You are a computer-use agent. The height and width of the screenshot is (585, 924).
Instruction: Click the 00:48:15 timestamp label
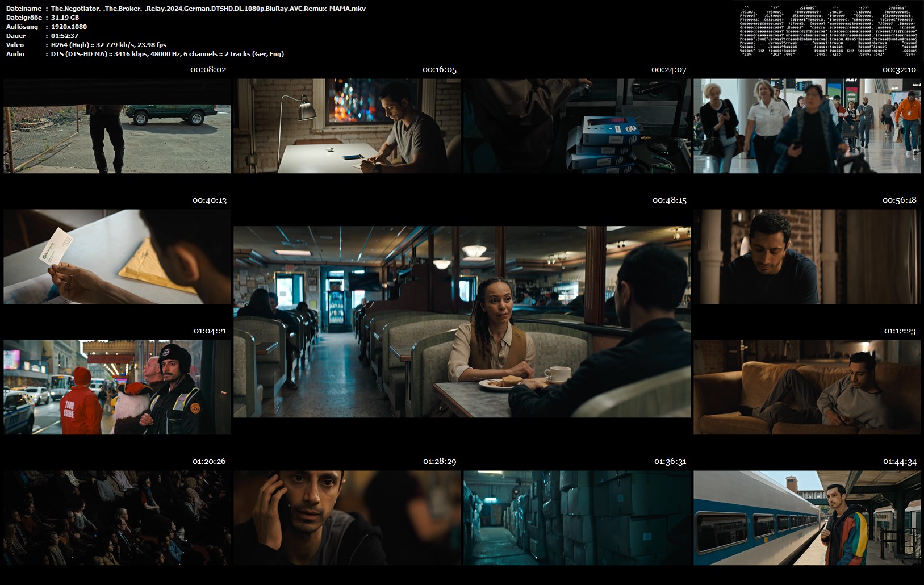pyautogui.click(x=669, y=200)
